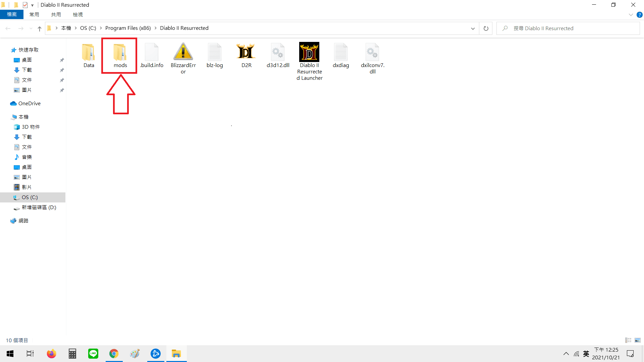Toggle the input language indicator 英
The height and width of the screenshot is (362, 644).
(586, 354)
